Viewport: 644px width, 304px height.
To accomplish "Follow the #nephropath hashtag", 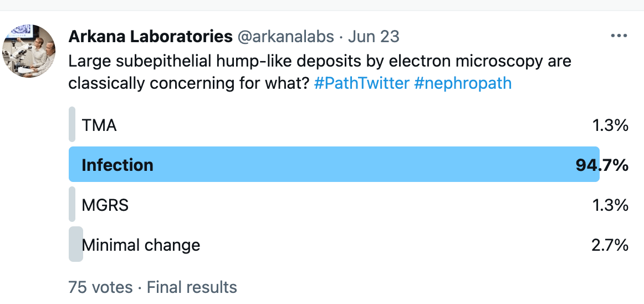I will (463, 84).
